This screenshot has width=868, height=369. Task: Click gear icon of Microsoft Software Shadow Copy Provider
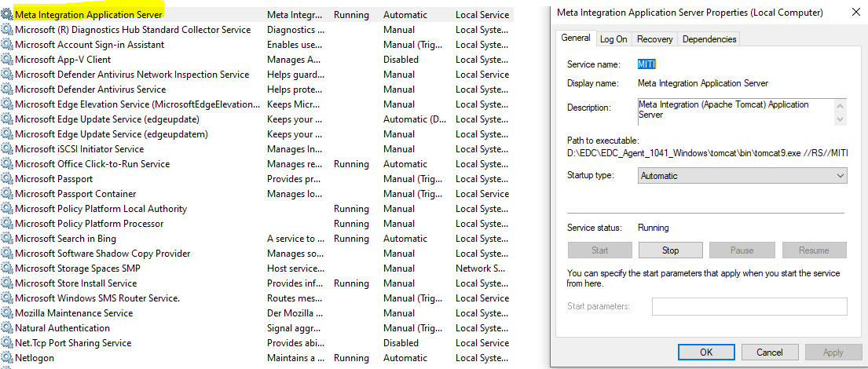[x=6, y=254]
